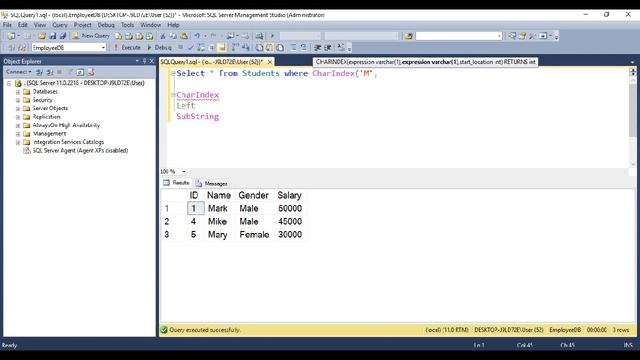Select SQL Server Agent (Agent XPs disabled)
The image size is (640, 360).
coord(80,151)
